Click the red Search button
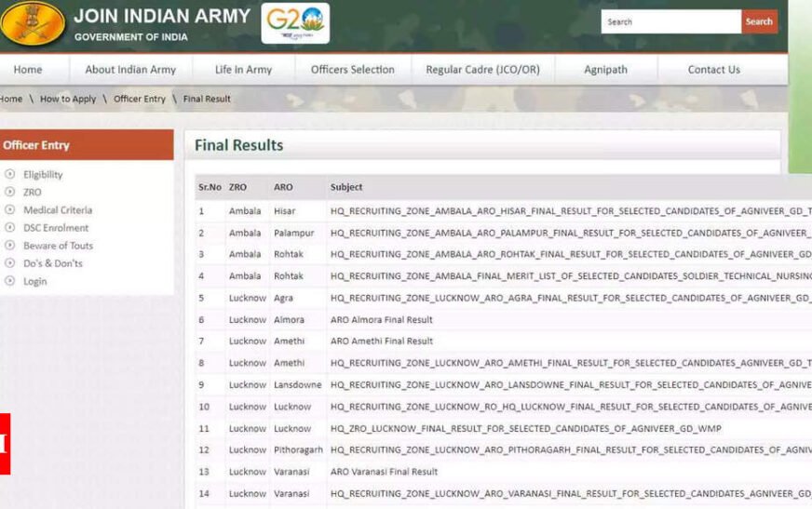812x509 pixels. click(759, 21)
